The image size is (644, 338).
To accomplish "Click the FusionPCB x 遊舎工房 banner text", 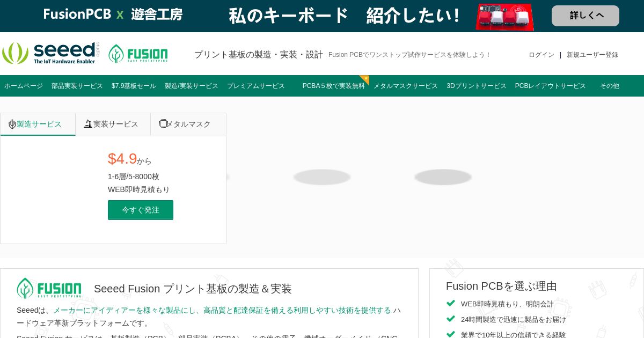I will [113, 14].
